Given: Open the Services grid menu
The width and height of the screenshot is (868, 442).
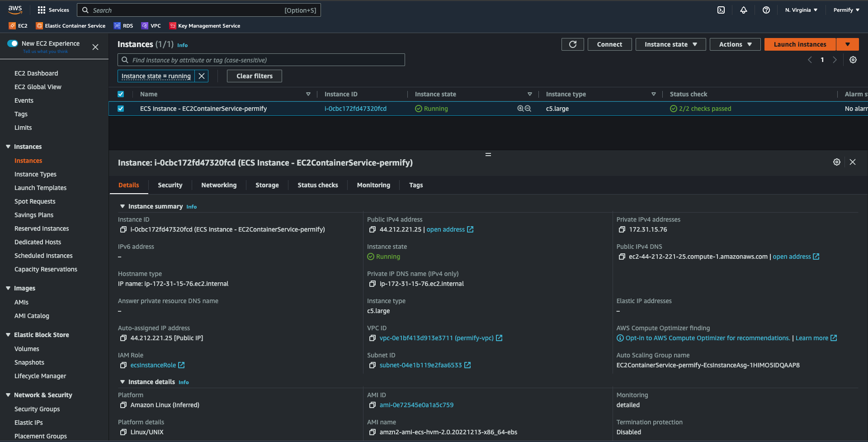Looking at the screenshot, I should point(53,10).
